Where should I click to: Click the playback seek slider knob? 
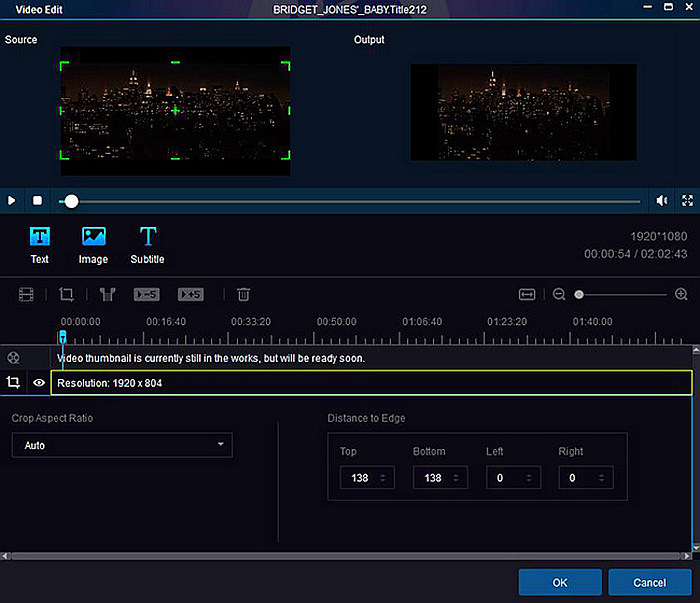[71, 201]
